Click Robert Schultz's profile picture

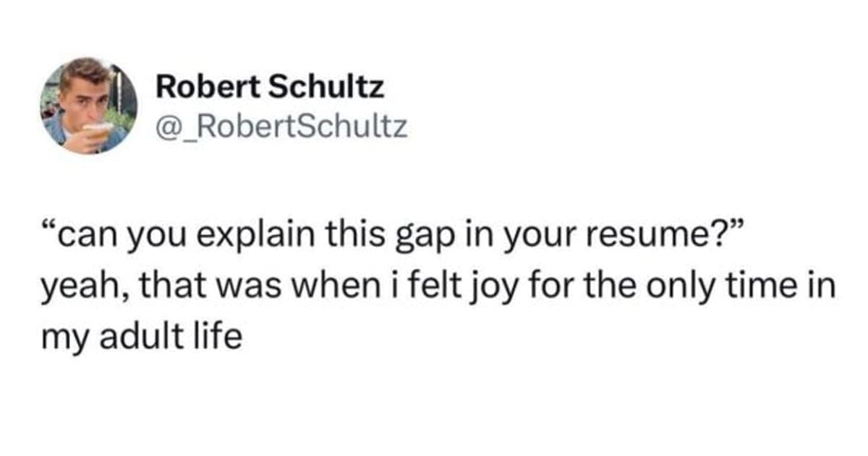88,106
